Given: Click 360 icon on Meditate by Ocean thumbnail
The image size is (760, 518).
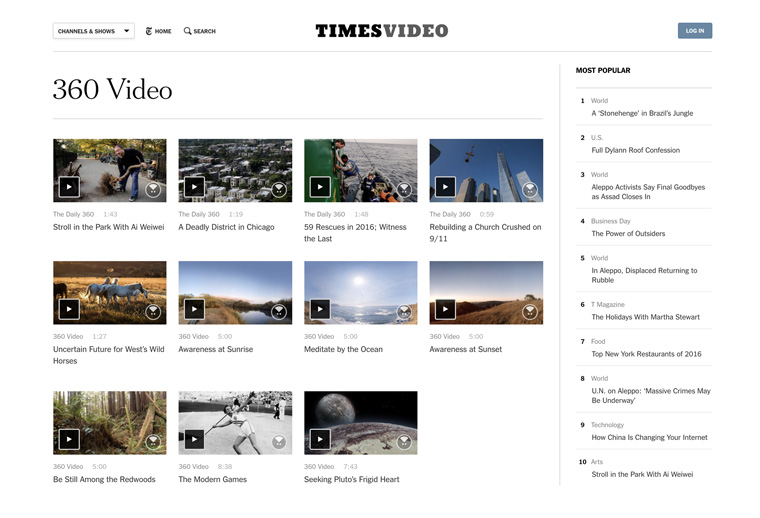Looking at the screenshot, I should pos(404,312).
